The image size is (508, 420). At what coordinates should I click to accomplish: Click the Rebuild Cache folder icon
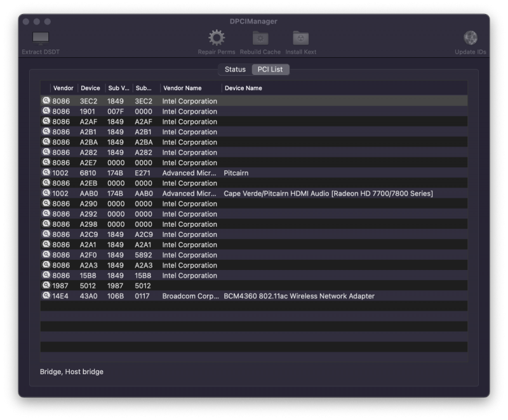pos(260,38)
